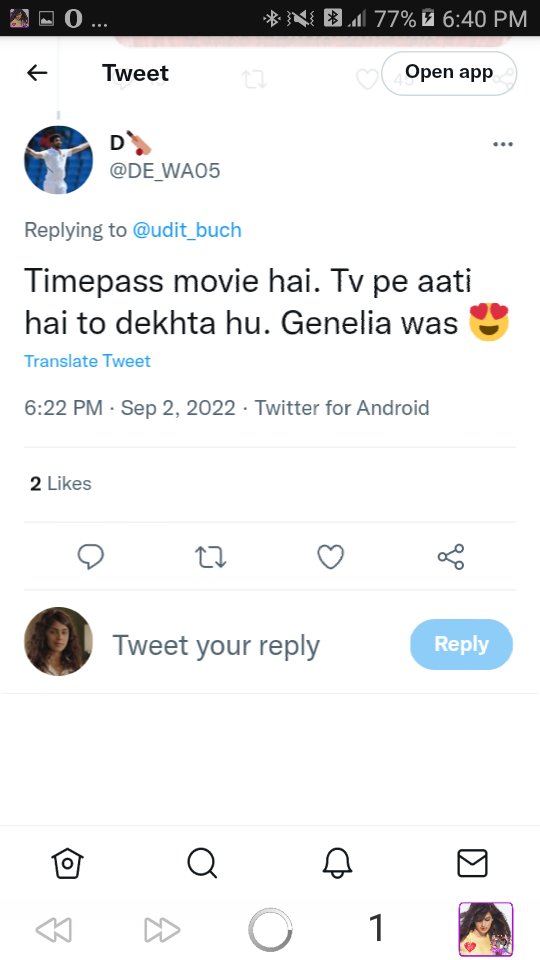Open DE_WA05 profile avatar

point(58,160)
